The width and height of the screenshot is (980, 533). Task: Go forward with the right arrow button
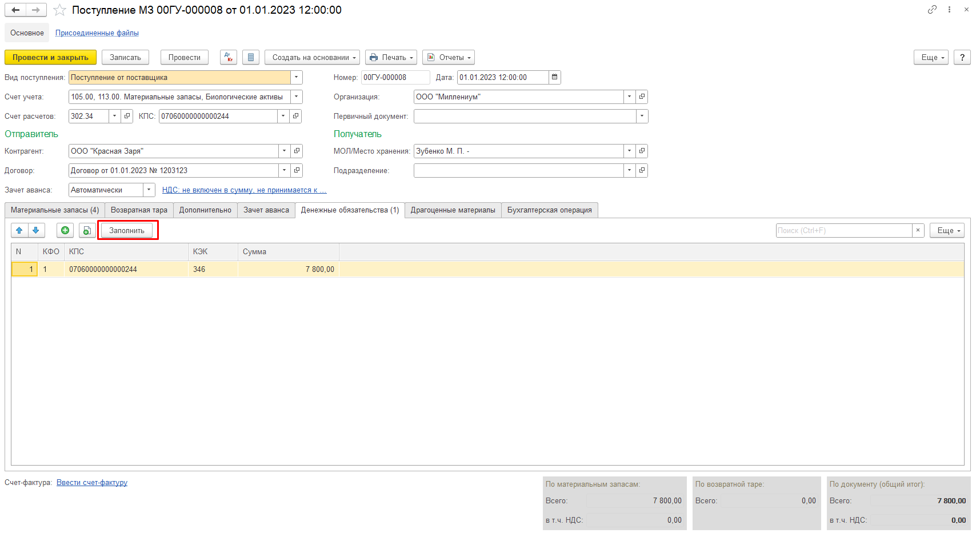coord(36,10)
